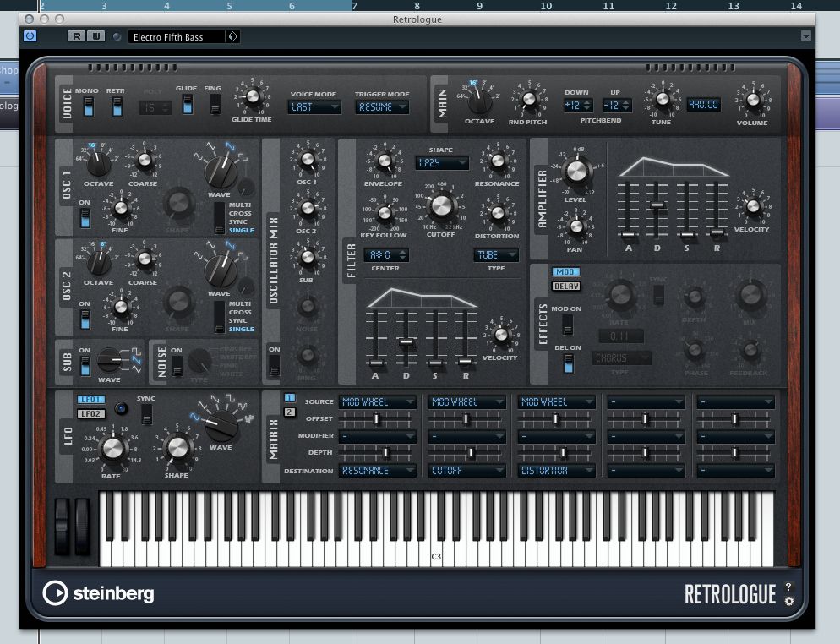
Task: Open the Voice Mode LAST dropdown
Action: point(314,107)
